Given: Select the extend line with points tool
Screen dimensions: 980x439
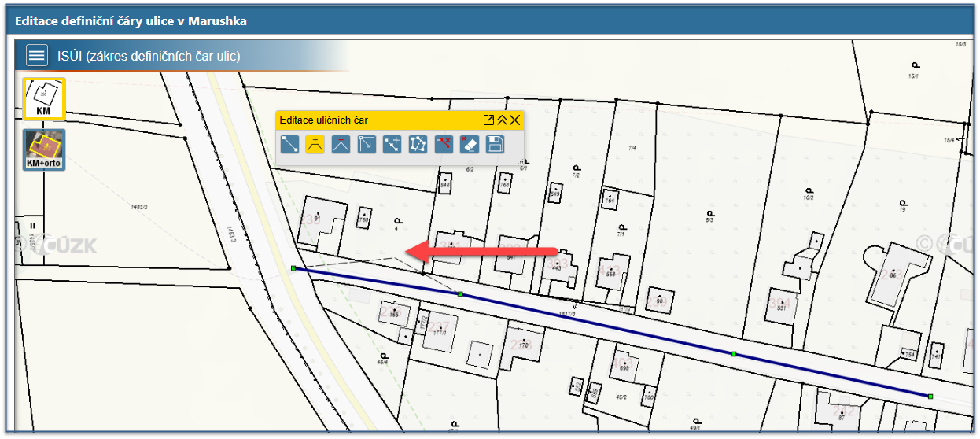Looking at the screenshot, I should (392, 145).
